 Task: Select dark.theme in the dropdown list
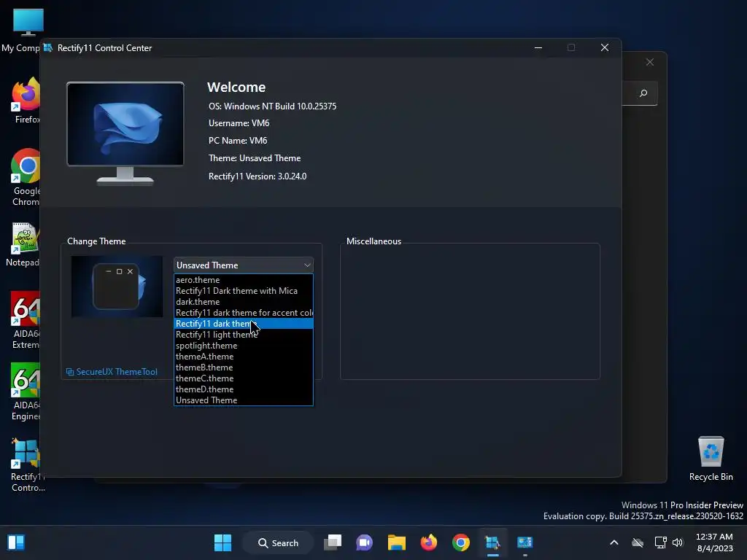244,302
